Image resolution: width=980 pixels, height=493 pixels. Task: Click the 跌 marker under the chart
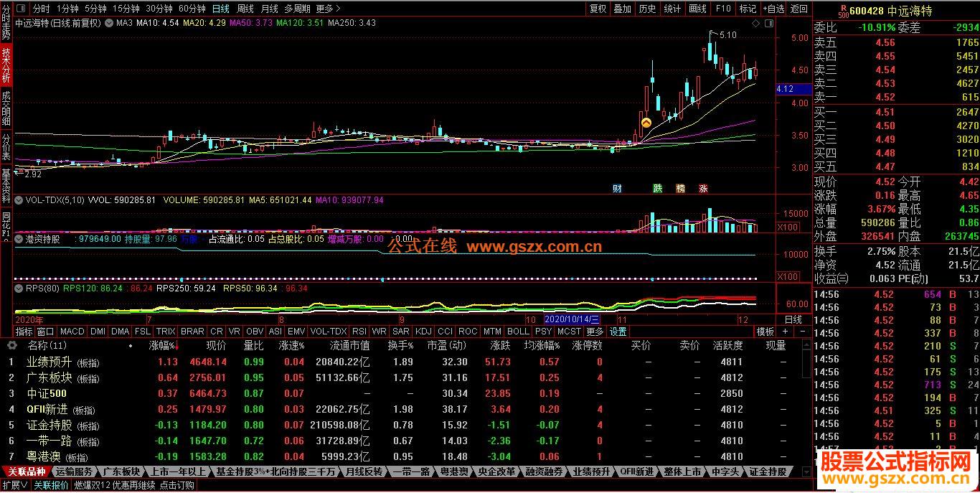(658, 189)
